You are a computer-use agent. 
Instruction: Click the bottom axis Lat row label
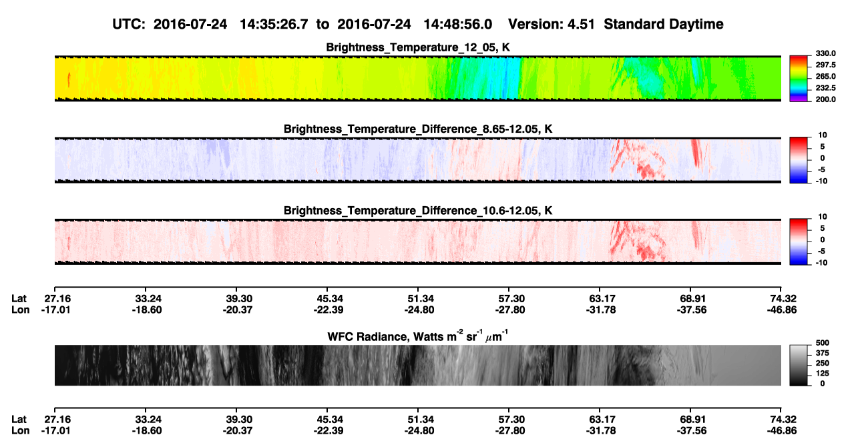[19, 419]
